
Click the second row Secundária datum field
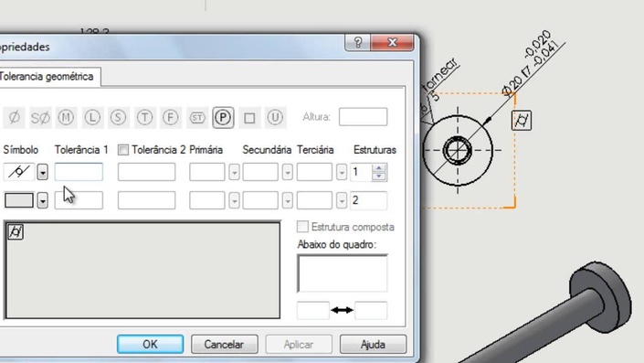pyautogui.click(x=260, y=200)
